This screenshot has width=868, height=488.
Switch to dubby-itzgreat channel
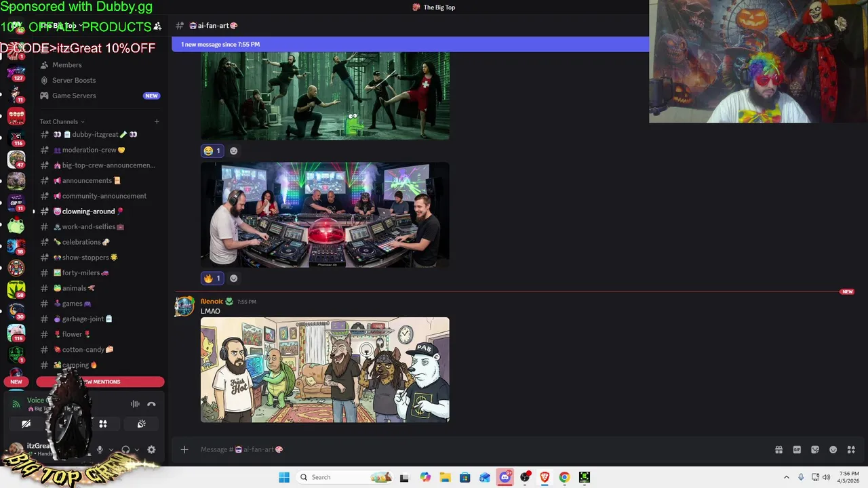tap(100, 134)
